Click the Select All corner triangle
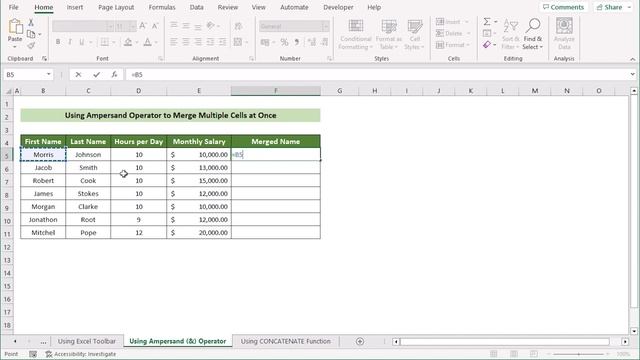Screen dimensions: 640x360 8,91
